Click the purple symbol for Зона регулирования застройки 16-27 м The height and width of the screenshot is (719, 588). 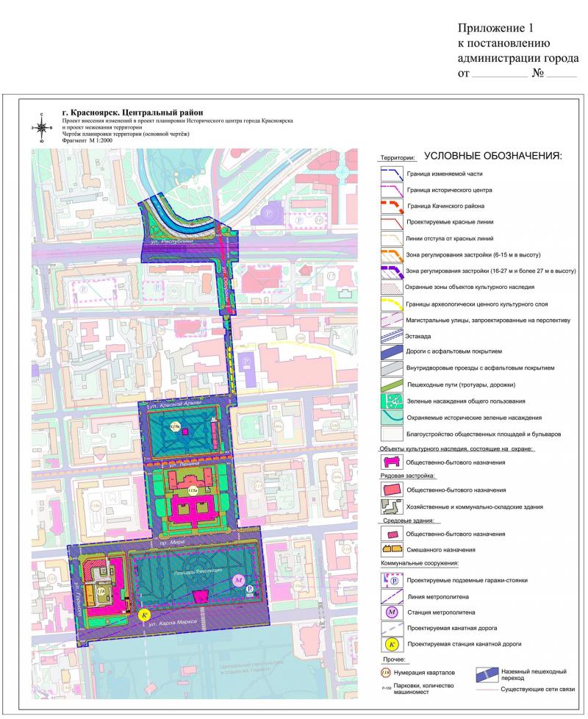[392, 271]
